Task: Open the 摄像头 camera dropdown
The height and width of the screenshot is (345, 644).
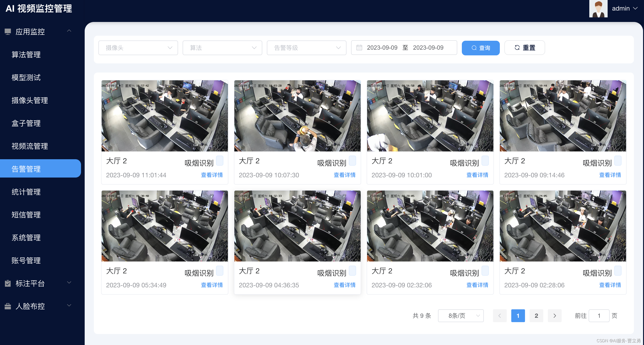Action: click(138, 48)
